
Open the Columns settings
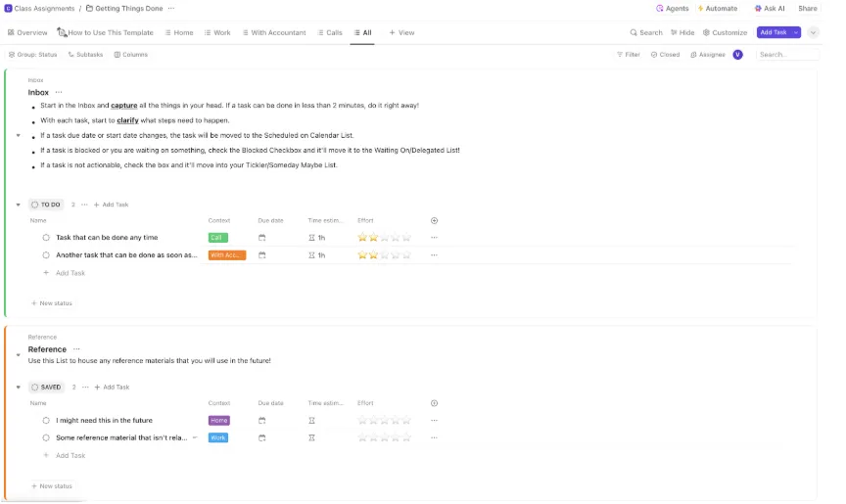pos(130,55)
